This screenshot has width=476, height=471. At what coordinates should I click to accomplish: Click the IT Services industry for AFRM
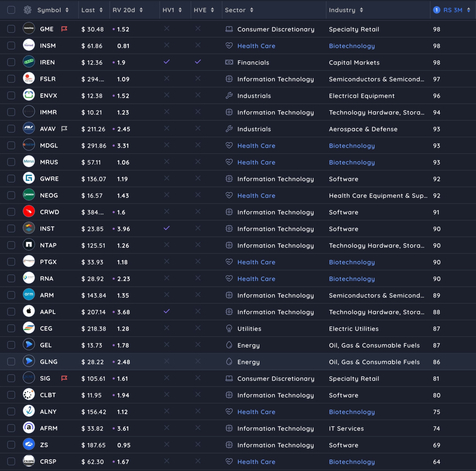[346, 428]
